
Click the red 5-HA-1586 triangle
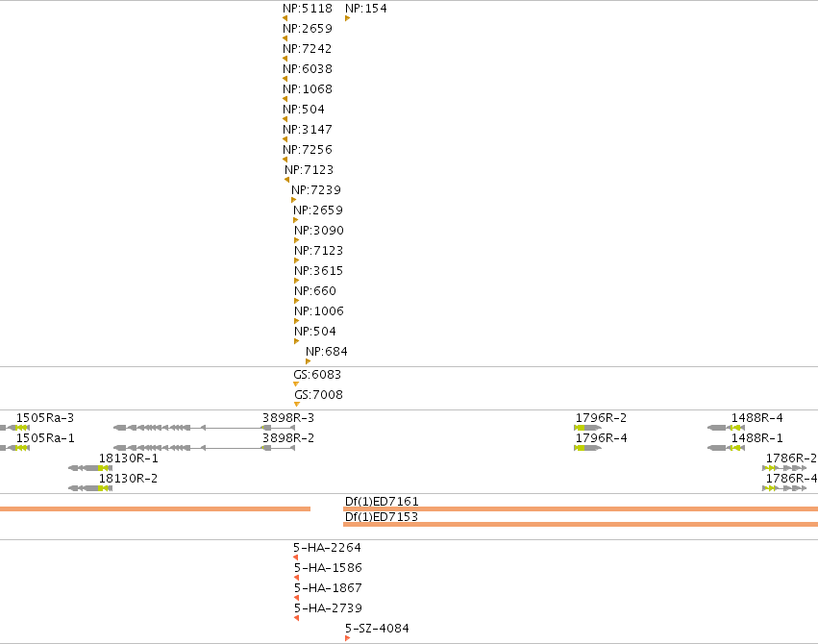click(296, 578)
